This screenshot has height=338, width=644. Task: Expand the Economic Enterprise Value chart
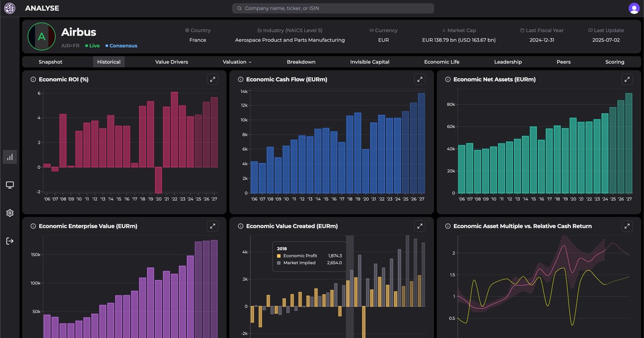(x=213, y=226)
